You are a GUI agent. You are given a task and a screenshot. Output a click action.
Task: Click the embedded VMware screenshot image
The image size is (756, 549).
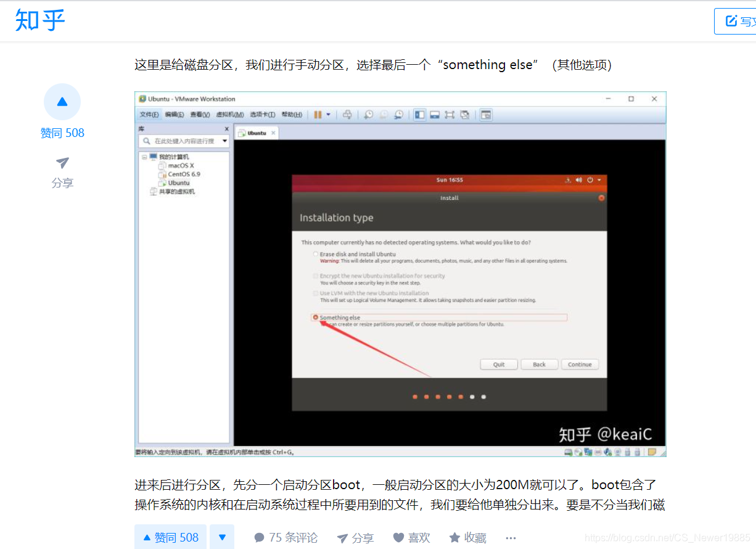[x=400, y=274]
